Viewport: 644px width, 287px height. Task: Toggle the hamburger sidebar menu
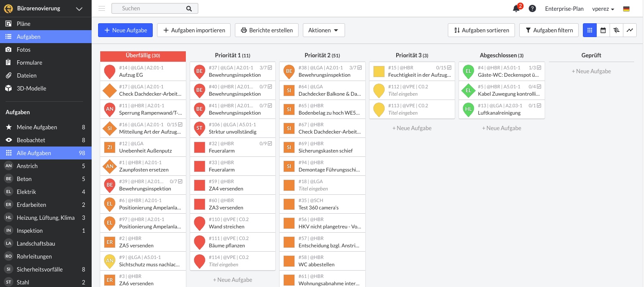click(x=102, y=9)
